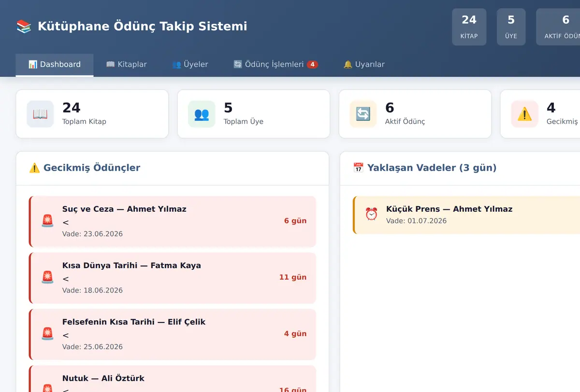Click the ÜYE header stat box
Screen dimensions: 580x392
511,27
